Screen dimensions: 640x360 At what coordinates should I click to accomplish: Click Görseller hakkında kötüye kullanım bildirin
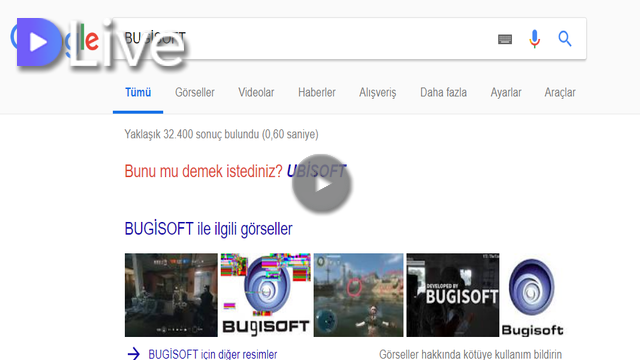coord(470,354)
